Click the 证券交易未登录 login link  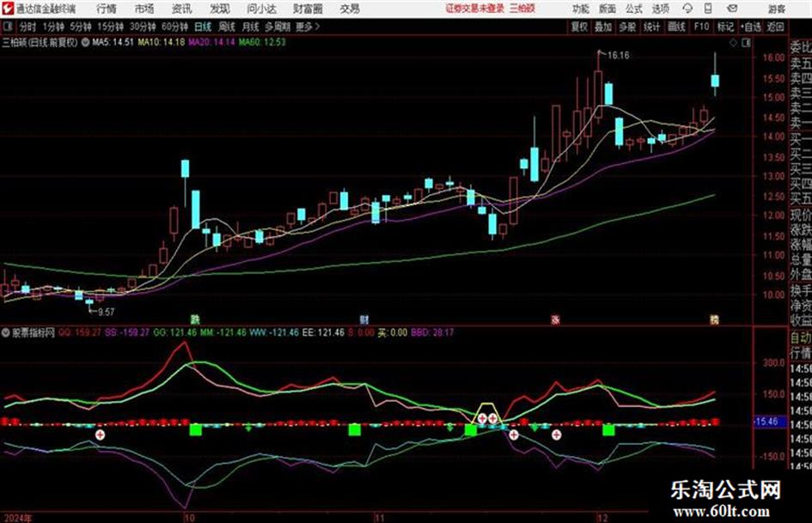click(475, 9)
